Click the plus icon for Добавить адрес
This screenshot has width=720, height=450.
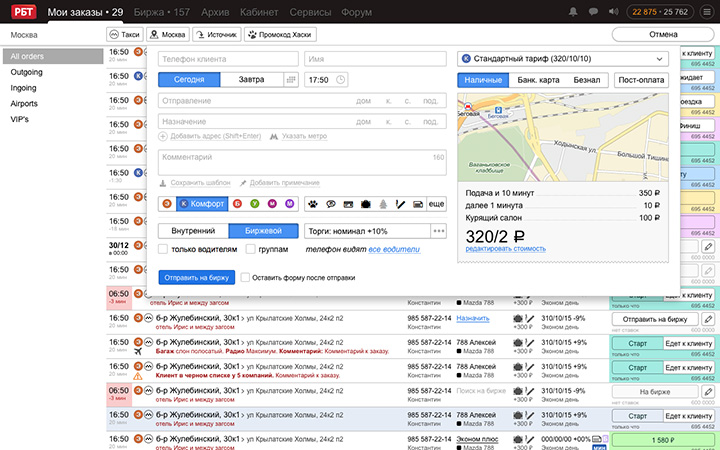(163, 136)
